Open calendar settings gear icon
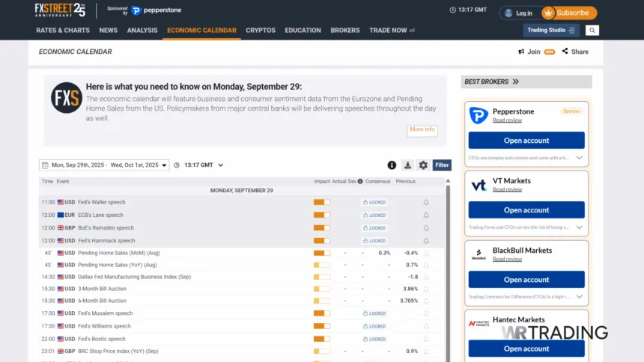This screenshot has height=362, width=644. click(423, 165)
